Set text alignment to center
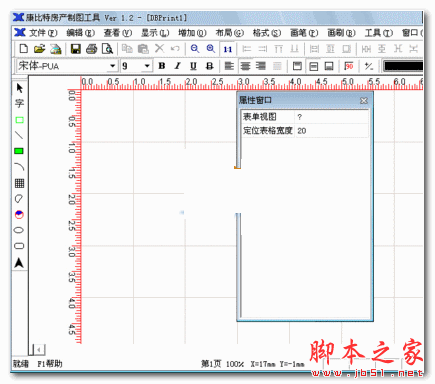The image size is (435, 384). tap(245, 66)
